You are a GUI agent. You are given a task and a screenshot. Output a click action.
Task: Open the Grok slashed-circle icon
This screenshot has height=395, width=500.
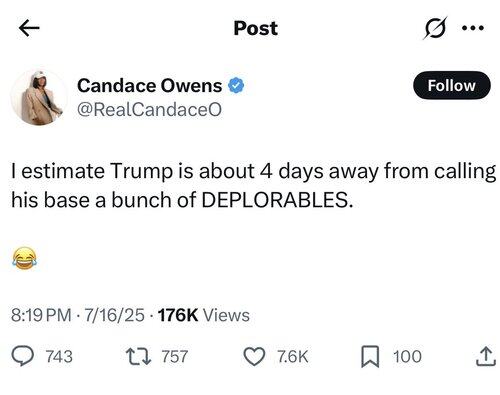tap(435, 28)
